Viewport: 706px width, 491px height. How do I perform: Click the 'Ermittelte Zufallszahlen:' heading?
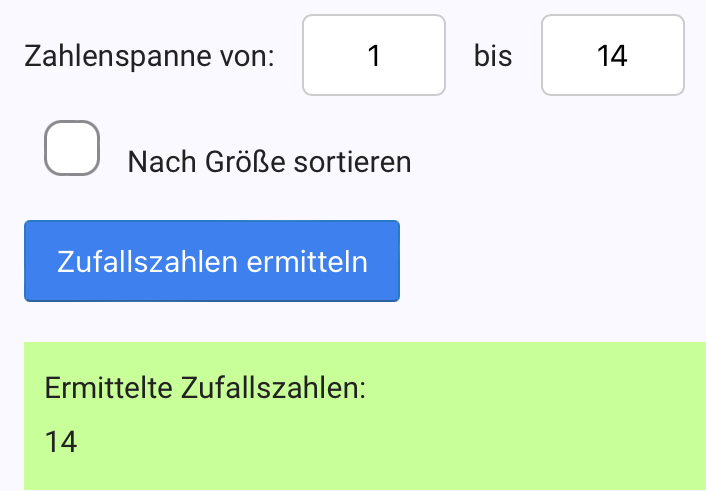206,388
